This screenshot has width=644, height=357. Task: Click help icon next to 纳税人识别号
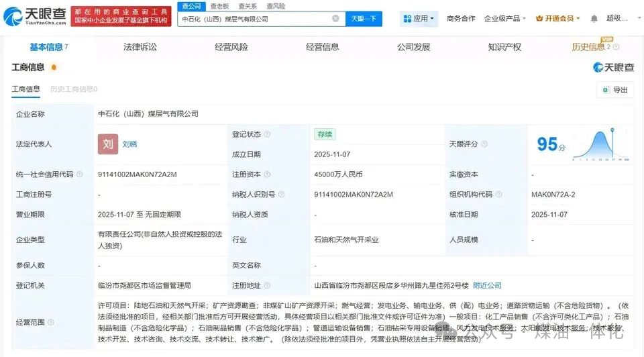(281, 195)
